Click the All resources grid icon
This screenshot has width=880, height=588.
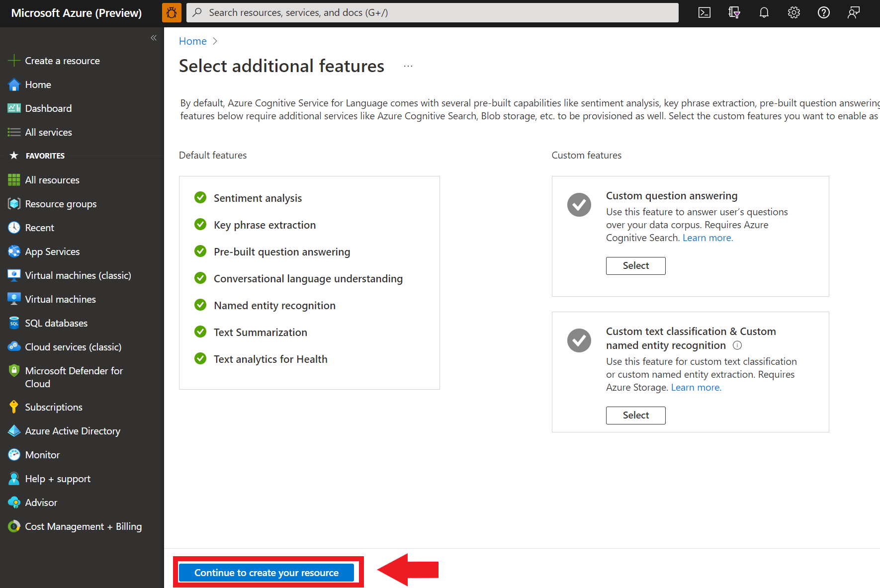pyautogui.click(x=14, y=180)
